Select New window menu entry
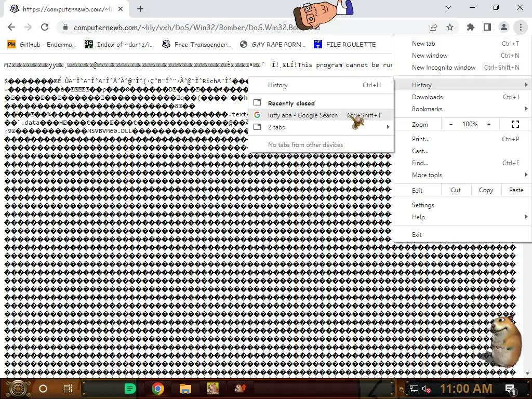The width and height of the screenshot is (532, 399). point(462,55)
